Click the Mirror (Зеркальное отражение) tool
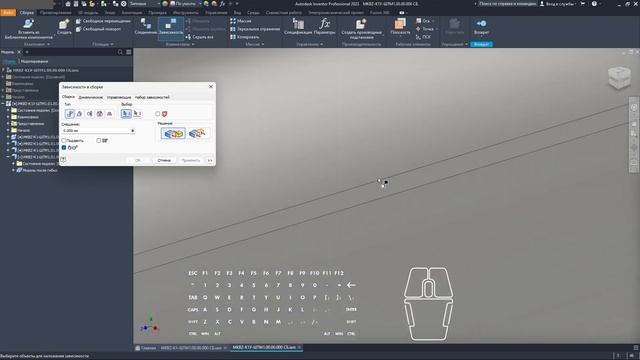 point(255,29)
